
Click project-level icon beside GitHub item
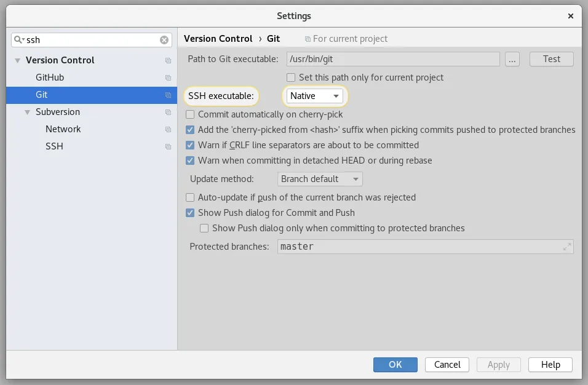click(168, 78)
